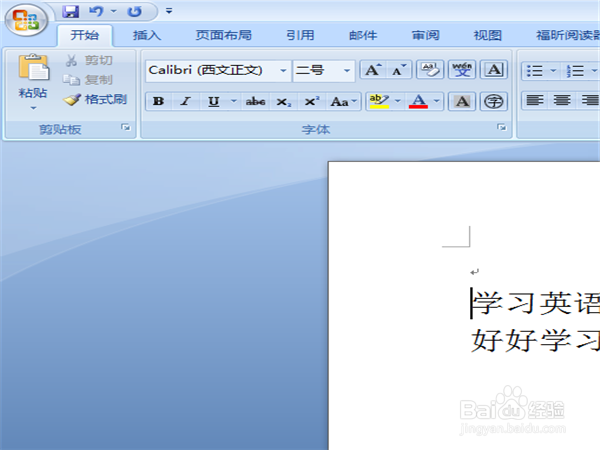The image size is (600, 450).
Task: Align text right
Action: point(589,101)
